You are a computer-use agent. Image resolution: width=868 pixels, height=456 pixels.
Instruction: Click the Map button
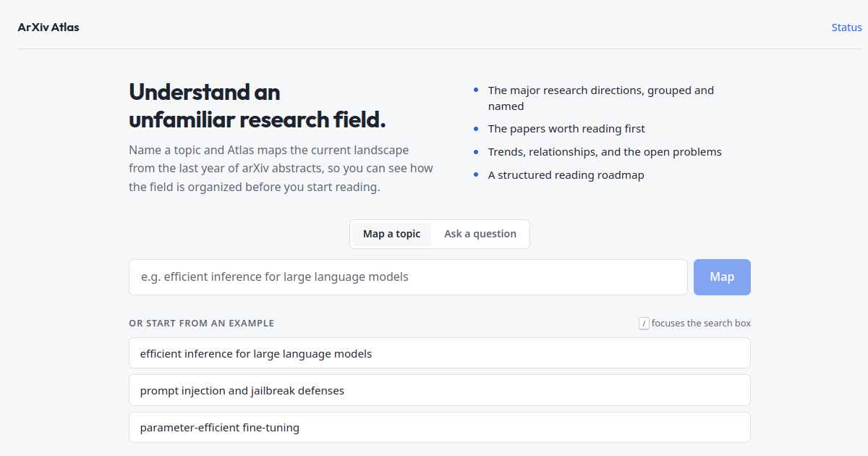[722, 277]
